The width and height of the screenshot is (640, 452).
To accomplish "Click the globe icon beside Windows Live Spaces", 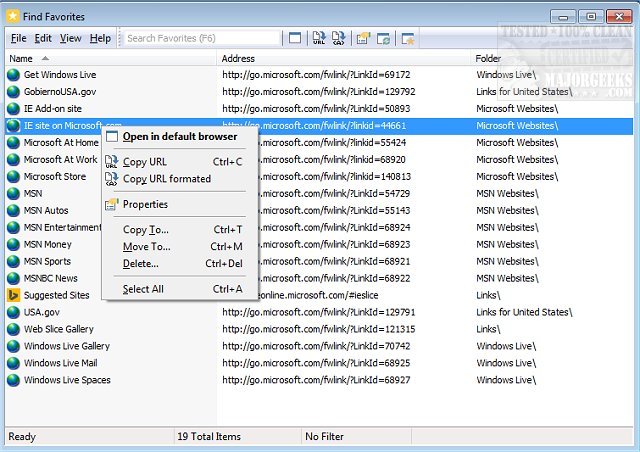I will (x=13, y=380).
